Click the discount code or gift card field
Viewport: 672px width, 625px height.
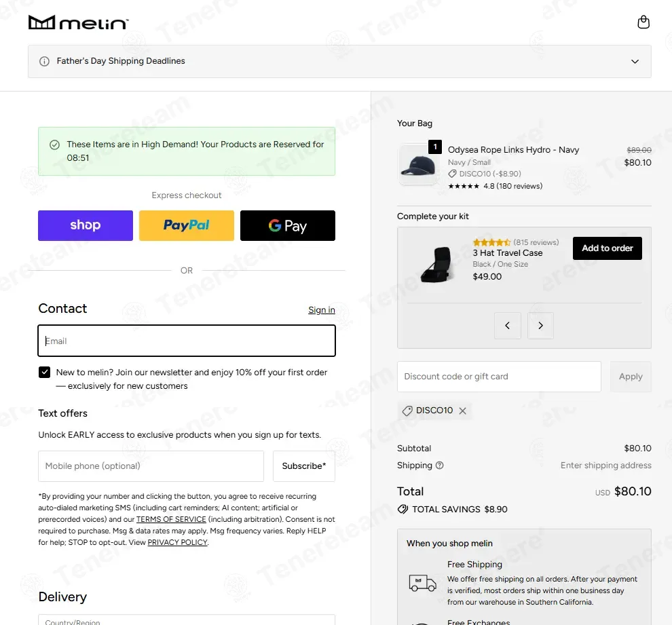point(499,377)
